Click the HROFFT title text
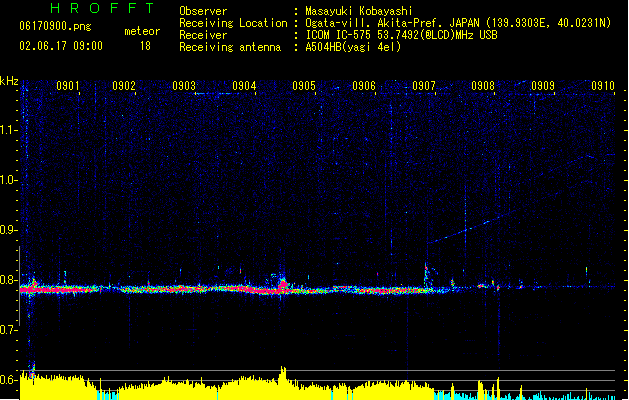The height and width of the screenshot is (400, 629). click(102, 8)
